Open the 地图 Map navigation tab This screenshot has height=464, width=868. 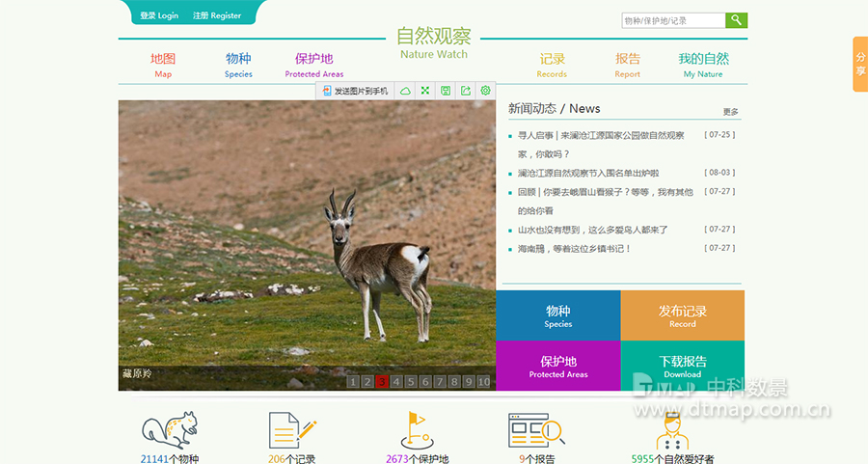coord(163,65)
